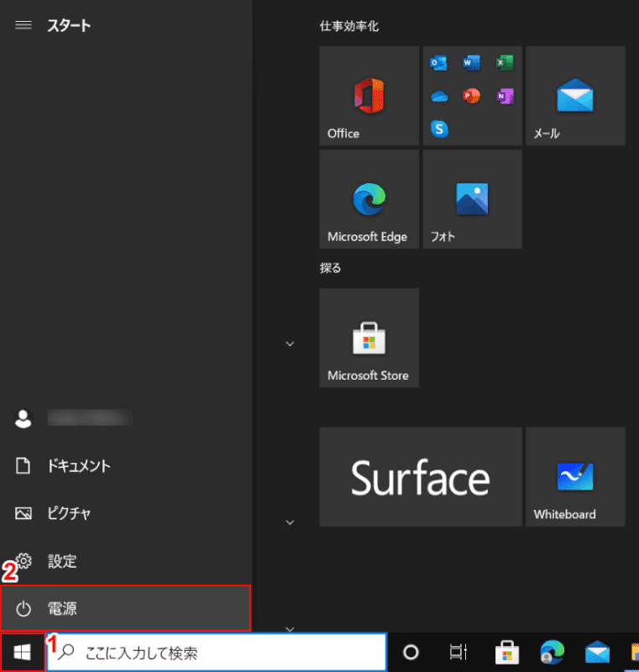Screen dimensions: 639x672
Task: Launch Excel from the Office apps folder
Action: tap(505, 62)
